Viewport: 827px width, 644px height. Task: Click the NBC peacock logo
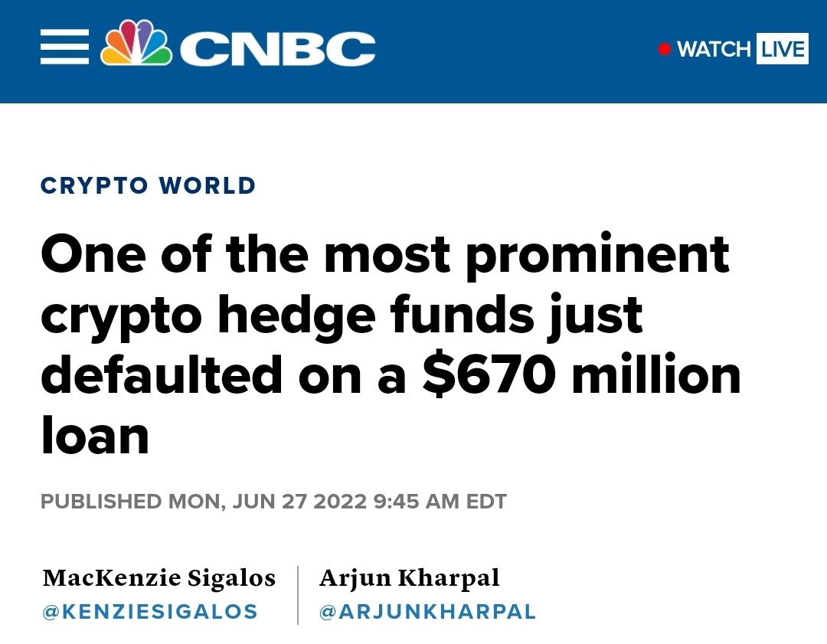[136, 43]
